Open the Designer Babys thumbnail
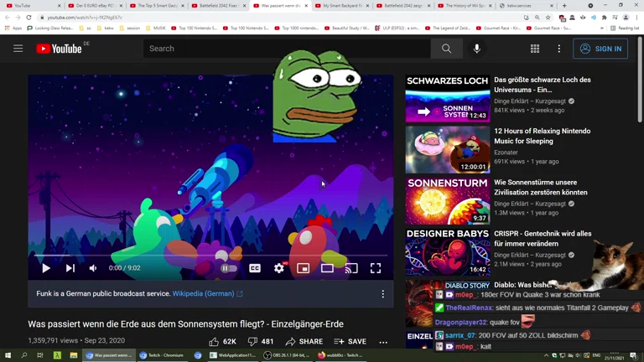644x362 pixels. [x=448, y=252]
